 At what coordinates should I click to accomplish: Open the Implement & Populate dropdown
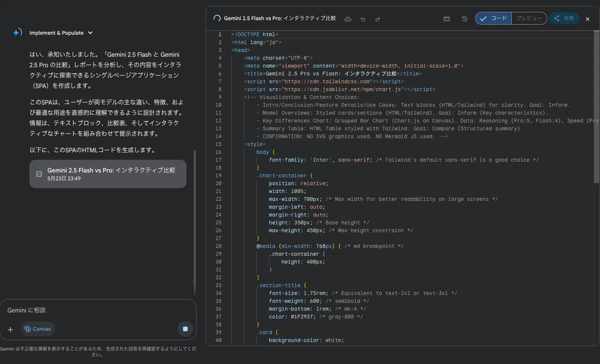(61, 33)
